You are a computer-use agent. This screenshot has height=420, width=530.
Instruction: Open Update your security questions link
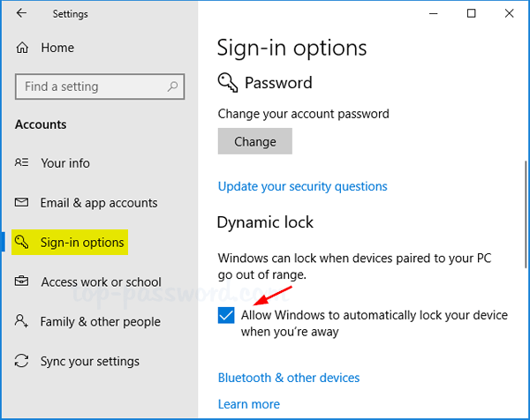302,186
